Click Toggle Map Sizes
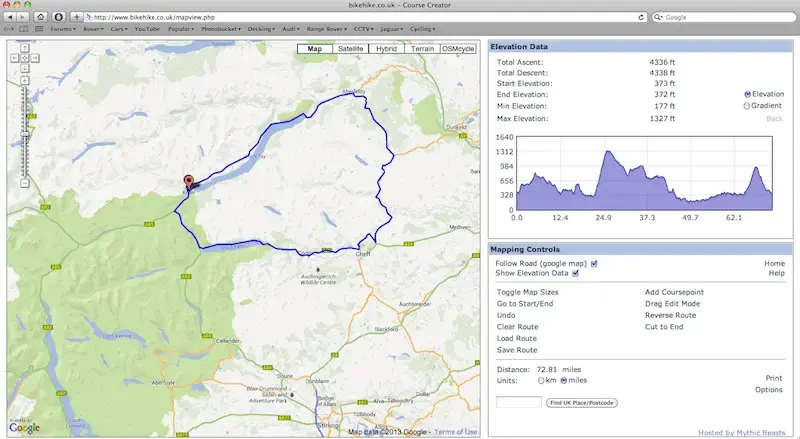800x439 pixels. (x=528, y=292)
